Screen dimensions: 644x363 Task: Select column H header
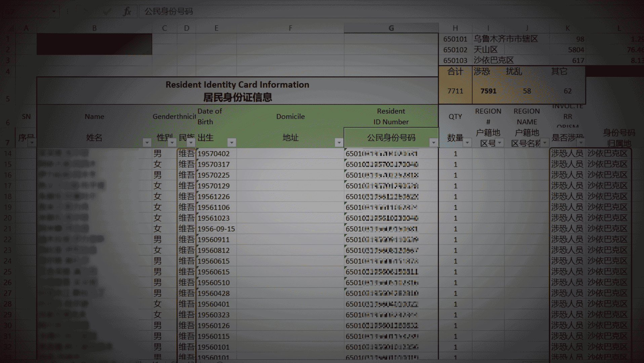(x=455, y=28)
